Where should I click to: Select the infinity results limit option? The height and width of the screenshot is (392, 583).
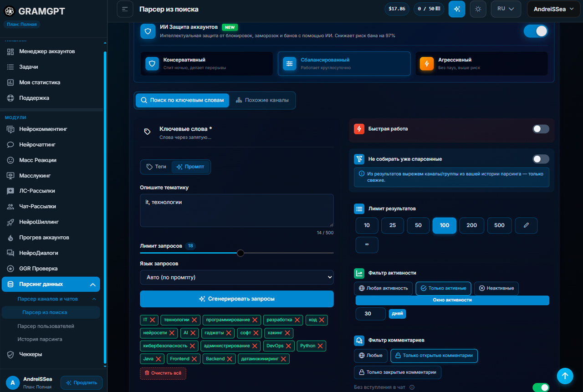[x=367, y=244]
